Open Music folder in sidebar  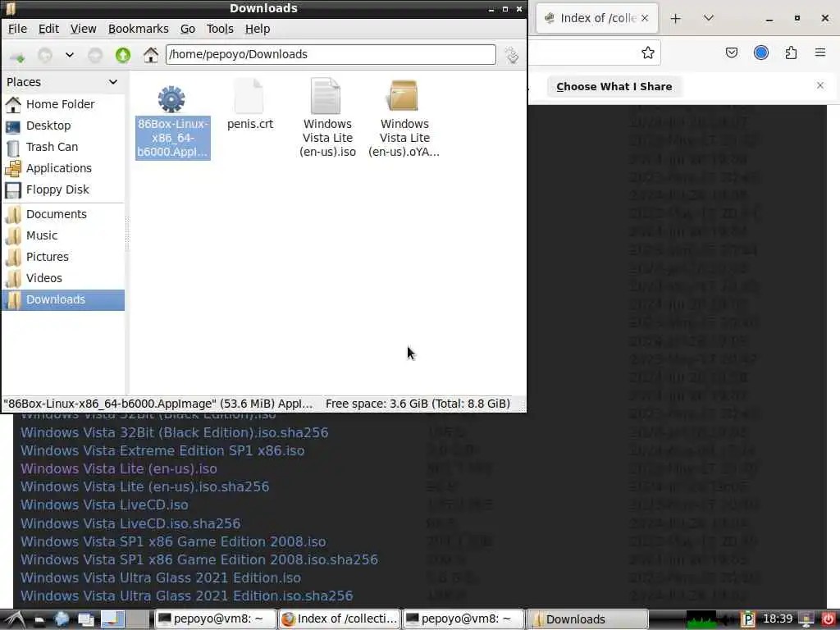point(63,235)
